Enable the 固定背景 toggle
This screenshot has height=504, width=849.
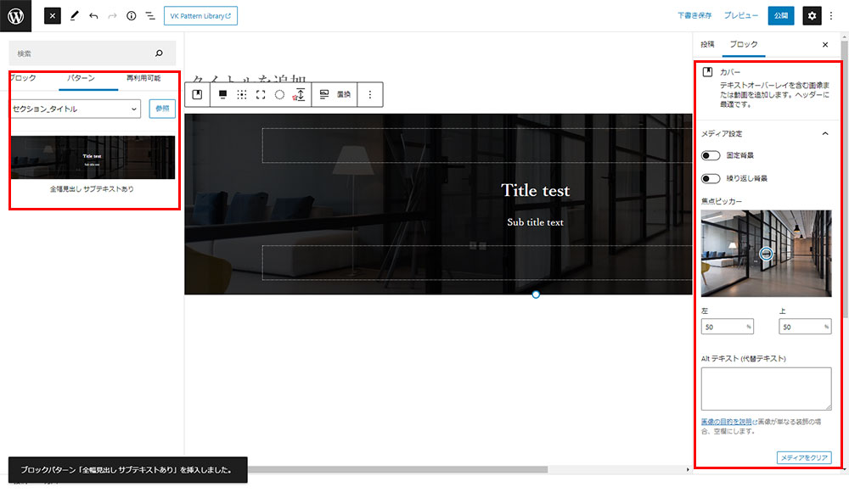click(x=711, y=155)
